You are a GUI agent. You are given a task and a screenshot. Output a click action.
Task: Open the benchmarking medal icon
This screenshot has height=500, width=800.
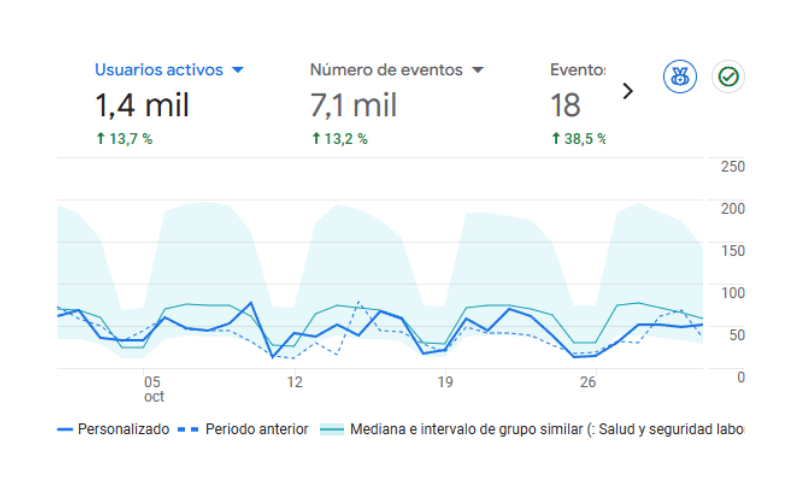[680, 77]
